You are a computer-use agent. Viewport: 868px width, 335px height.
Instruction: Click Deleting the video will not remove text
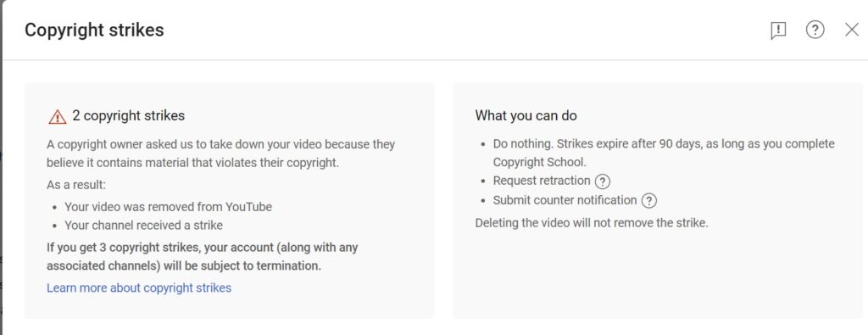[592, 224]
